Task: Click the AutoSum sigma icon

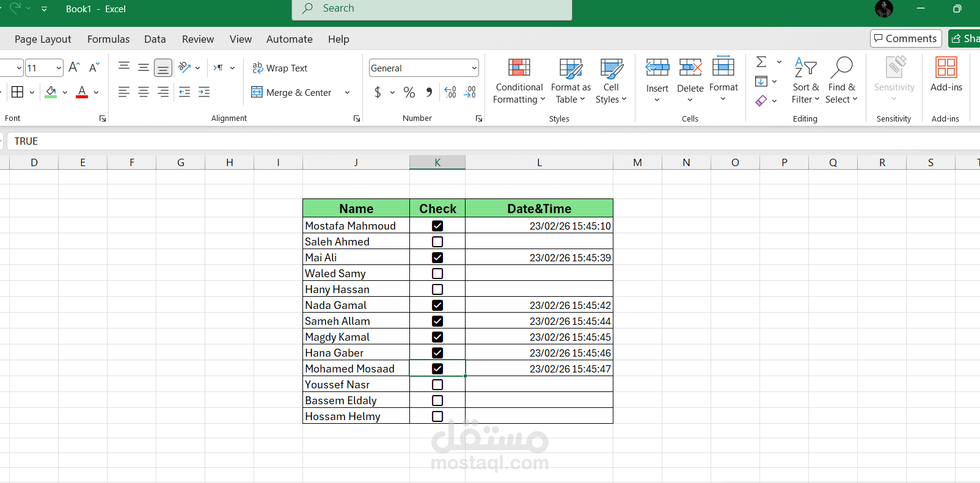Action: [761, 62]
